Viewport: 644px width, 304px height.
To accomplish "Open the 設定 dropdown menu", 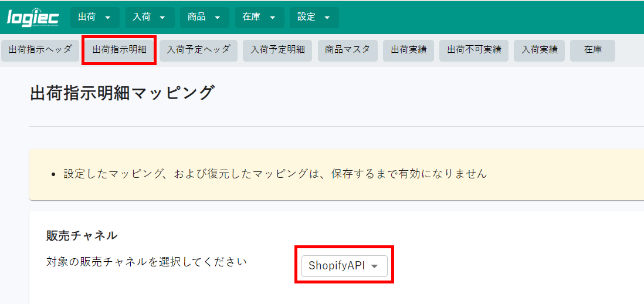I will (314, 18).
